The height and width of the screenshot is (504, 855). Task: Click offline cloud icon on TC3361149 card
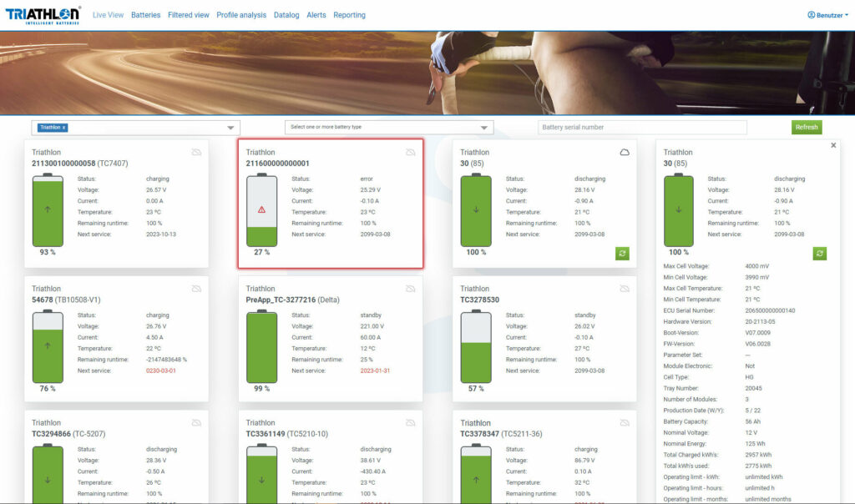tap(411, 423)
